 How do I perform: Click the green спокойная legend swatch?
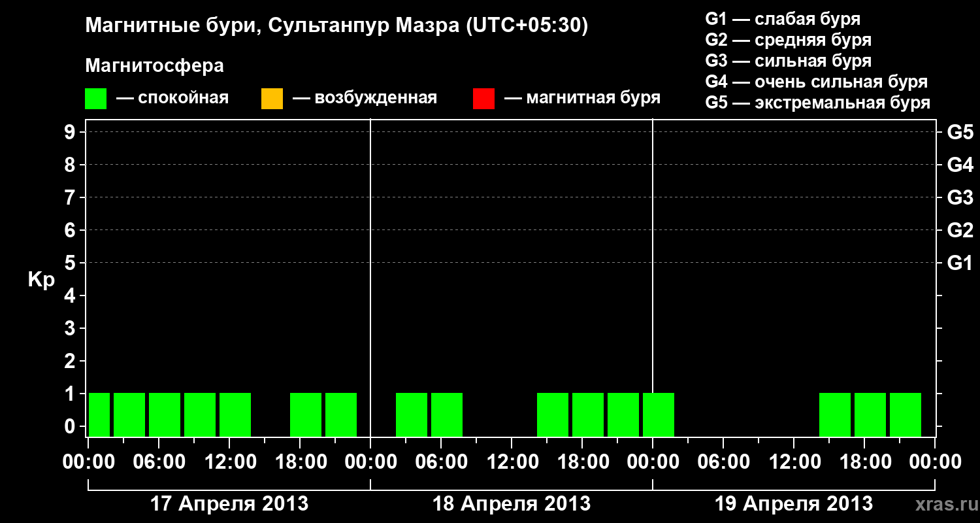coord(96,99)
